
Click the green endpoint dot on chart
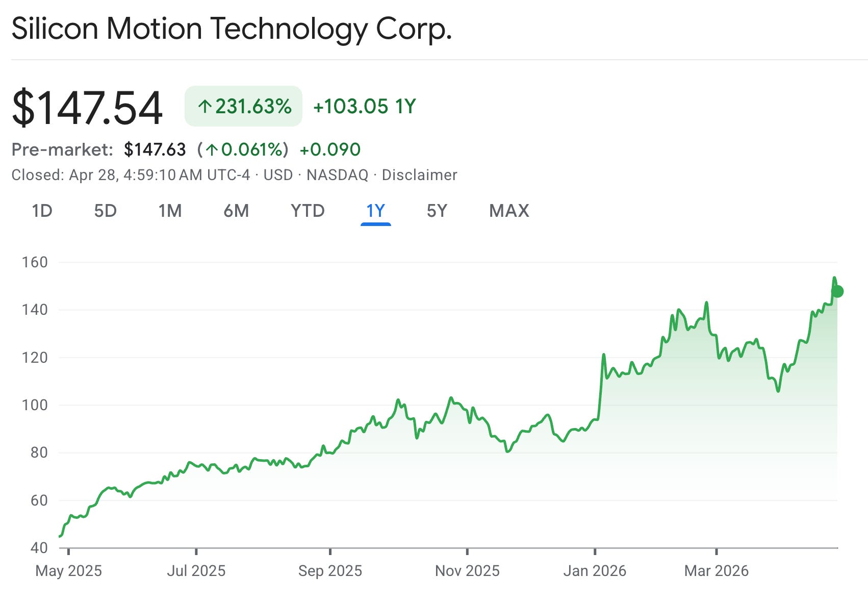point(837,292)
